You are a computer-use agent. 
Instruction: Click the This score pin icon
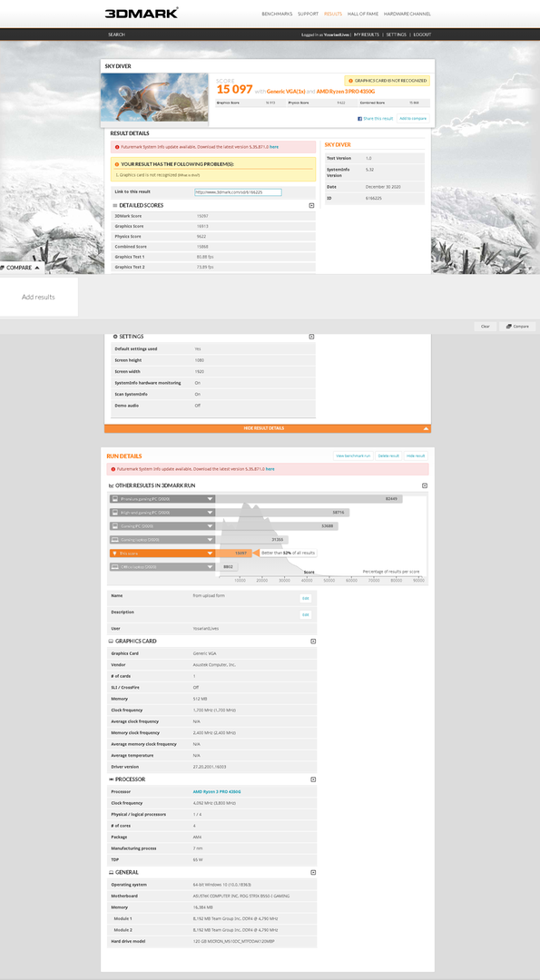114,554
